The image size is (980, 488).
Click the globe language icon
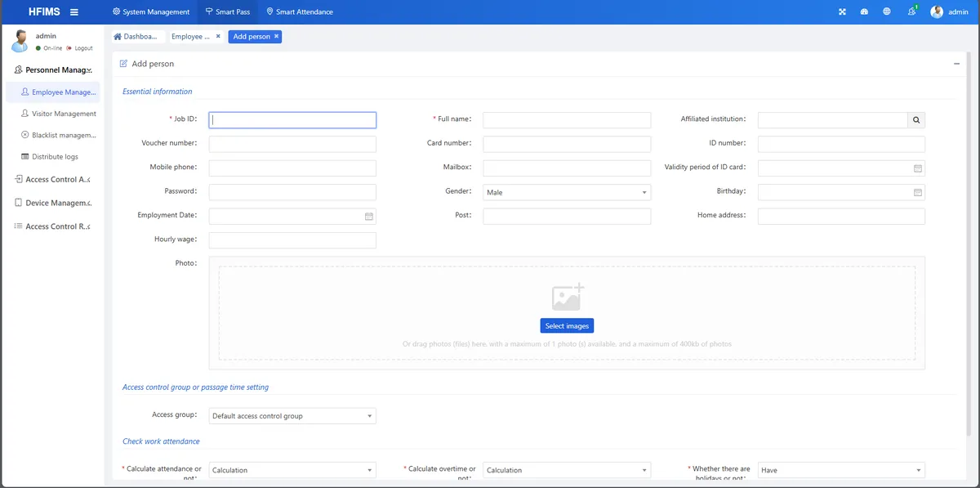pos(887,11)
